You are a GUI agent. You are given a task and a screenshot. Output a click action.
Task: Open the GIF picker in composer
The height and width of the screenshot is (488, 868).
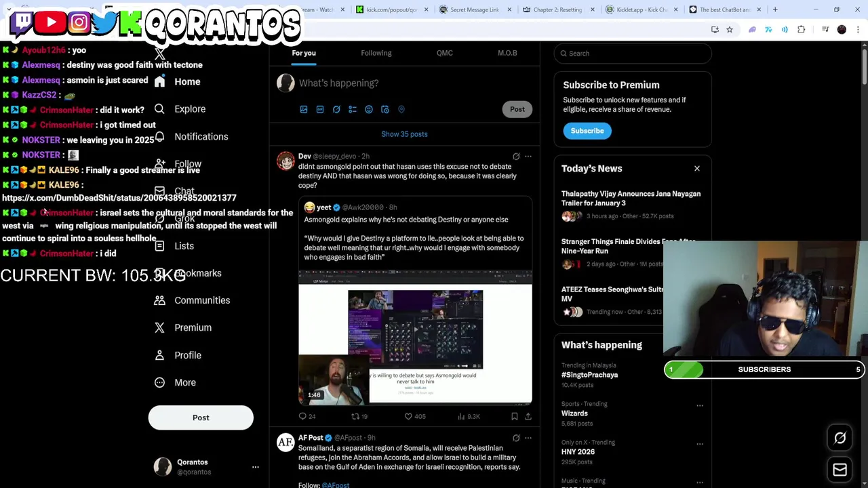[320, 109]
